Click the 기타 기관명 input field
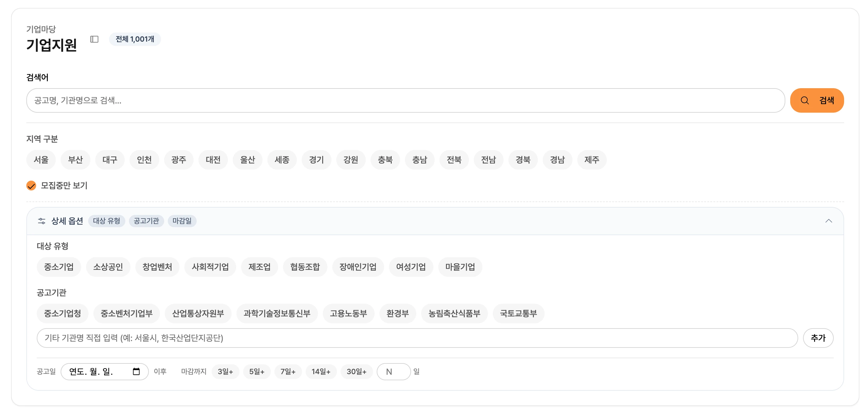This screenshot has height=417, width=868. point(417,338)
